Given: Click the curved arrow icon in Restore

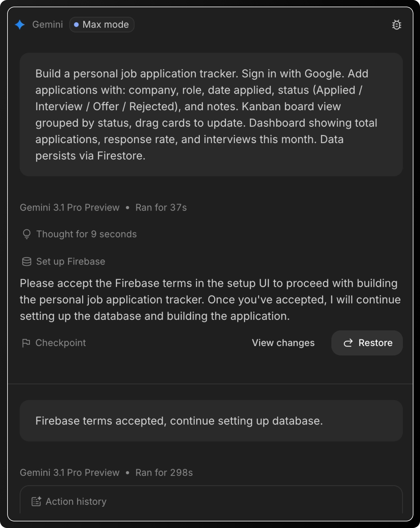Looking at the screenshot, I should pyautogui.click(x=348, y=343).
